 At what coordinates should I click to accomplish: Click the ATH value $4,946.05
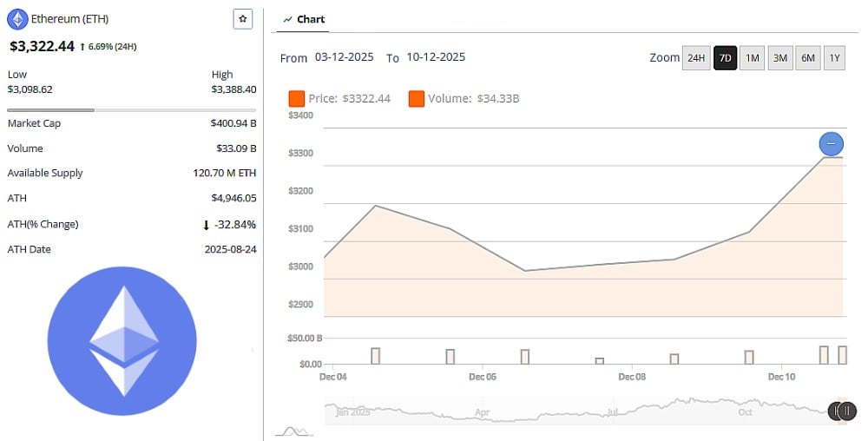(234, 198)
